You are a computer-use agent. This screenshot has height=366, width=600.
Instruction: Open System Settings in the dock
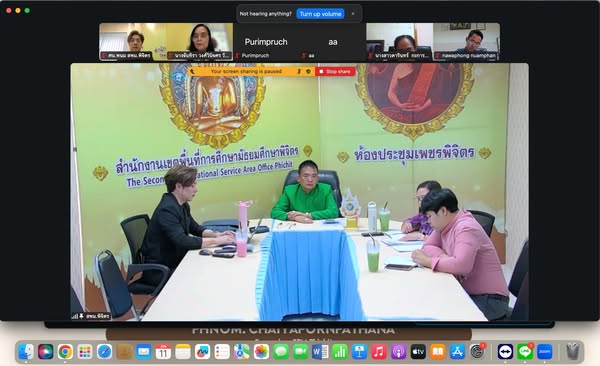click(477, 351)
